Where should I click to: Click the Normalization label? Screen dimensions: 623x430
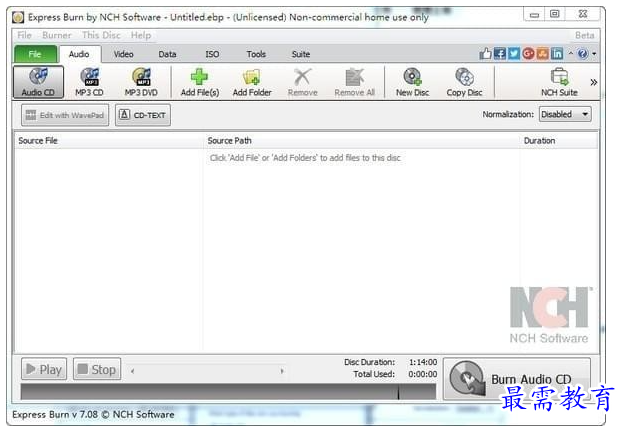[x=508, y=114]
